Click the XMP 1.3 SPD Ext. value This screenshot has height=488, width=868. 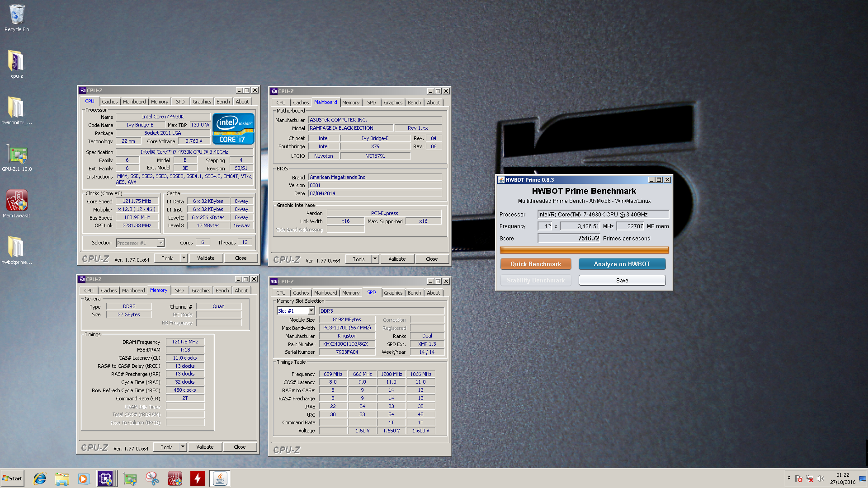point(427,344)
